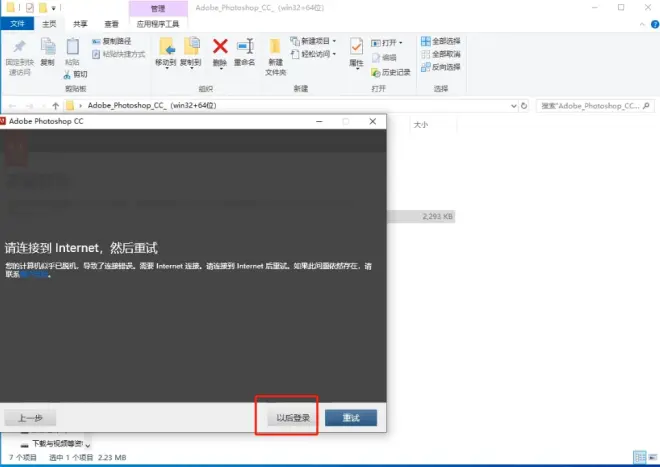Switch to large icons view in status bar

pos(653,457)
